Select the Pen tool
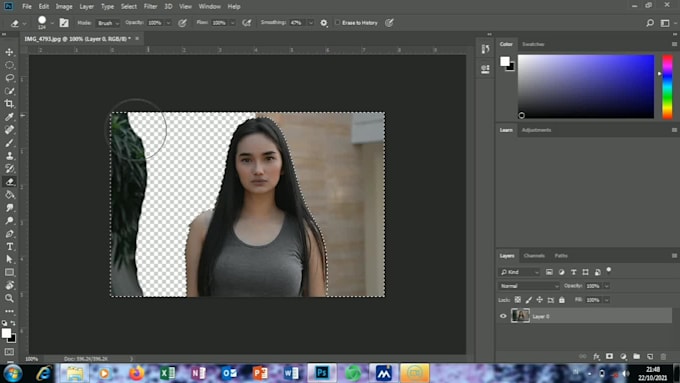This screenshot has height=383, width=680. pyautogui.click(x=9, y=234)
